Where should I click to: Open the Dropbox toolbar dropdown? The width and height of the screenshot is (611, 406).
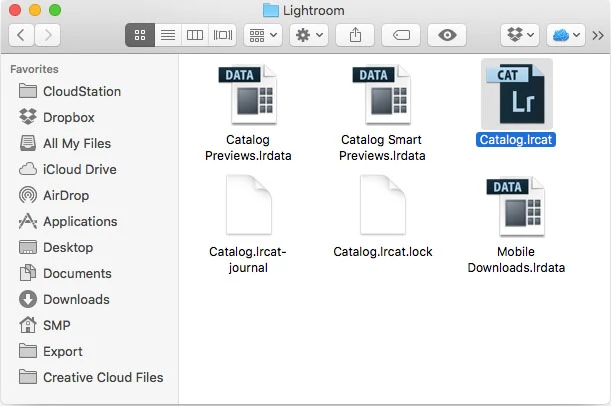click(x=520, y=35)
